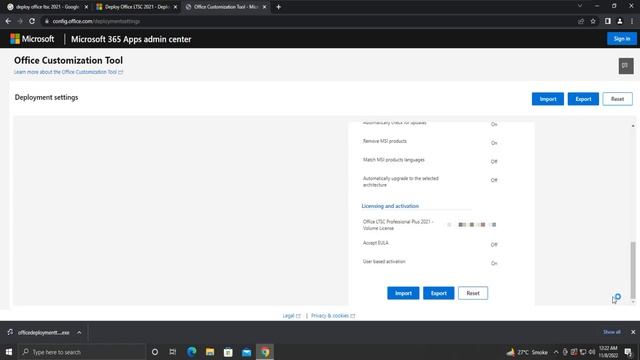
Task: Open File Explorer from the taskbar
Action: [x=210, y=352]
